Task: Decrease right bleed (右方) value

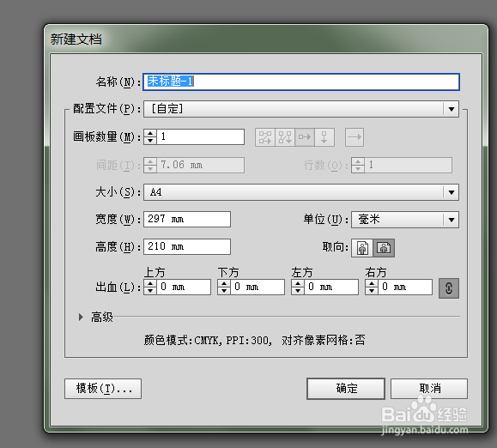Action: pos(372,291)
